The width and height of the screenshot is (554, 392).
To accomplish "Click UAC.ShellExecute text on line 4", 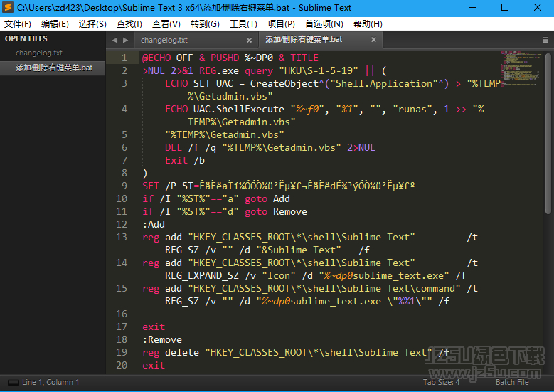I will click(x=238, y=110).
